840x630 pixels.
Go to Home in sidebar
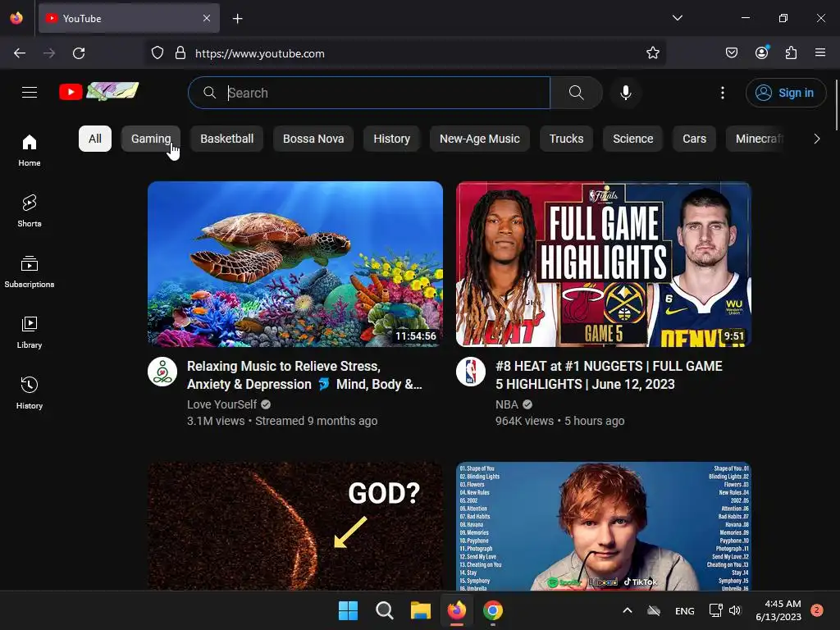pos(30,151)
